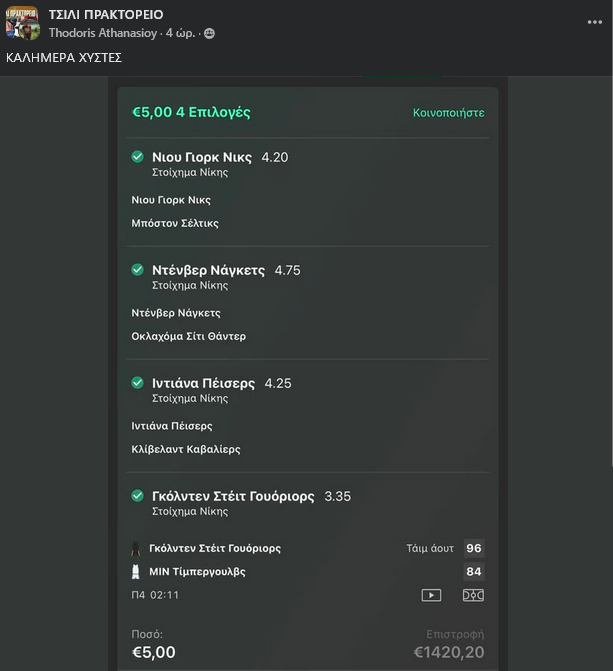The image size is (613, 671).
Task: Select the Γκόλντεν Στέιτ Γουόριορς selection title
Action: coord(233,496)
